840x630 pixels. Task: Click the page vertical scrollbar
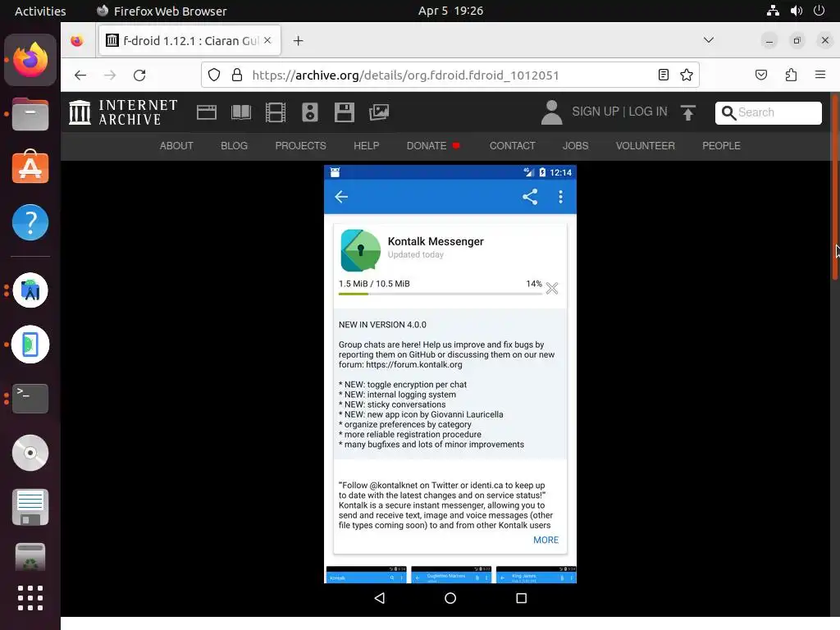coord(834,188)
